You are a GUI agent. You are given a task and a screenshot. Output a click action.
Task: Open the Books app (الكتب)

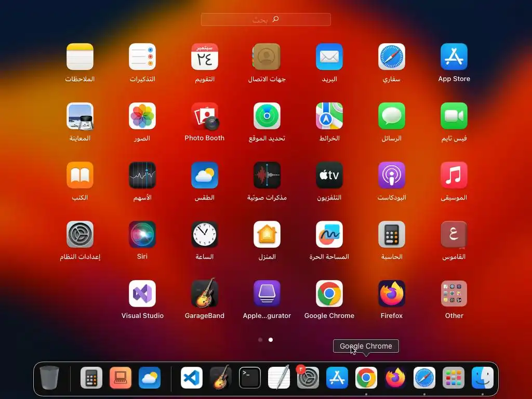click(x=79, y=175)
